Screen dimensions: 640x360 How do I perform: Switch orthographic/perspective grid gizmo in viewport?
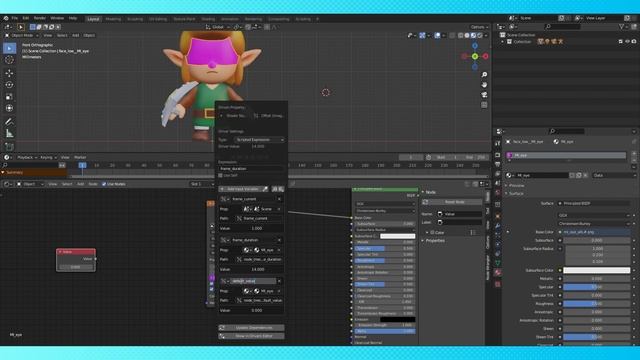pos(484,105)
